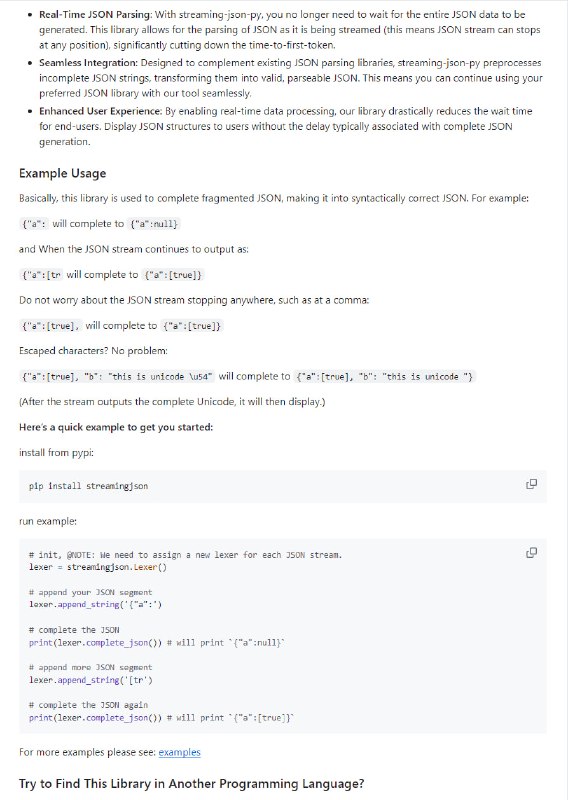The width and height of the screenshot is (568, 800).
Task: Click the Enhanced User Experience bullet title
Action: 101,111
